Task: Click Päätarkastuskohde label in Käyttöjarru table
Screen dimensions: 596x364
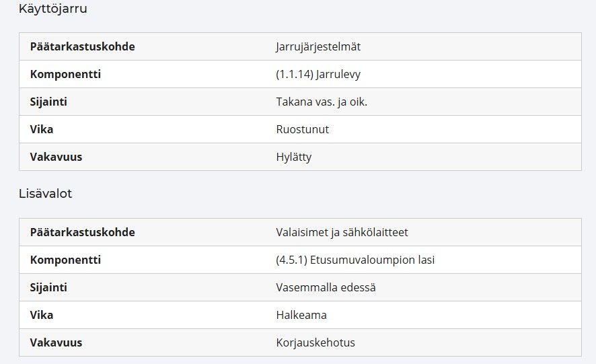Action: coord(83,47)
